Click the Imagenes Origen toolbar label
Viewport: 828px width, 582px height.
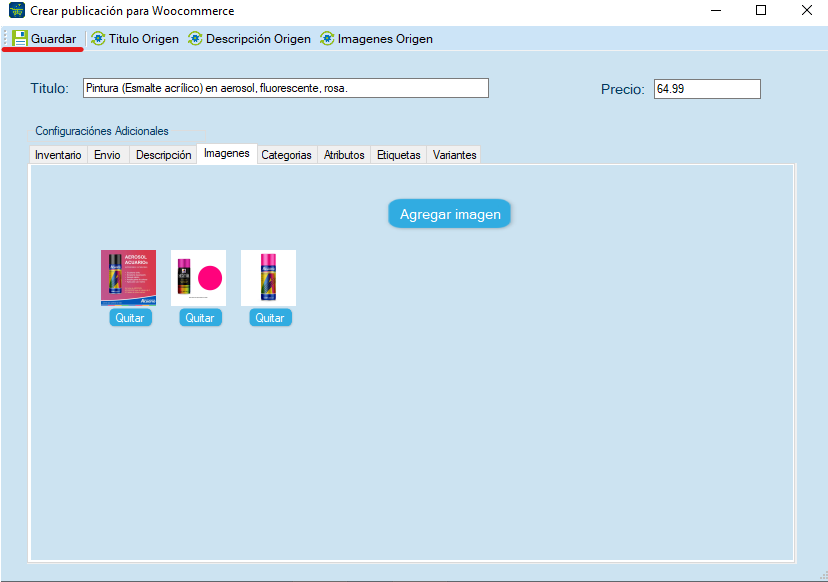pyautogui.click(x=385, y=39)
